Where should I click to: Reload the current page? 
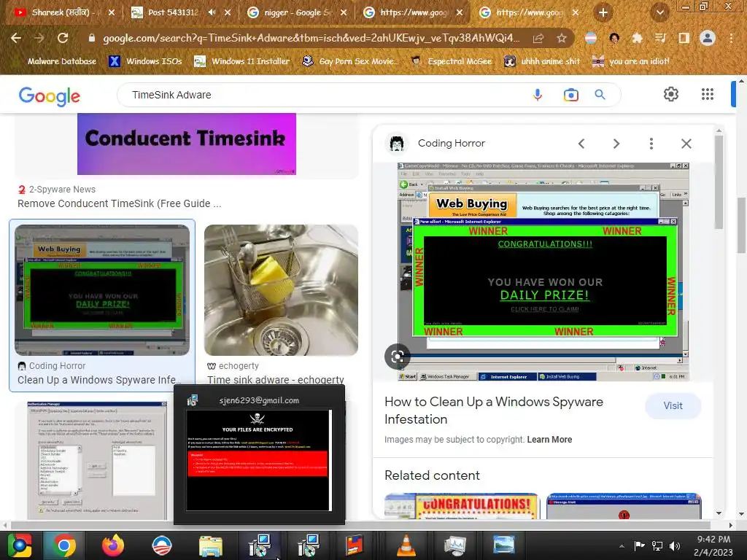point(63,38)
